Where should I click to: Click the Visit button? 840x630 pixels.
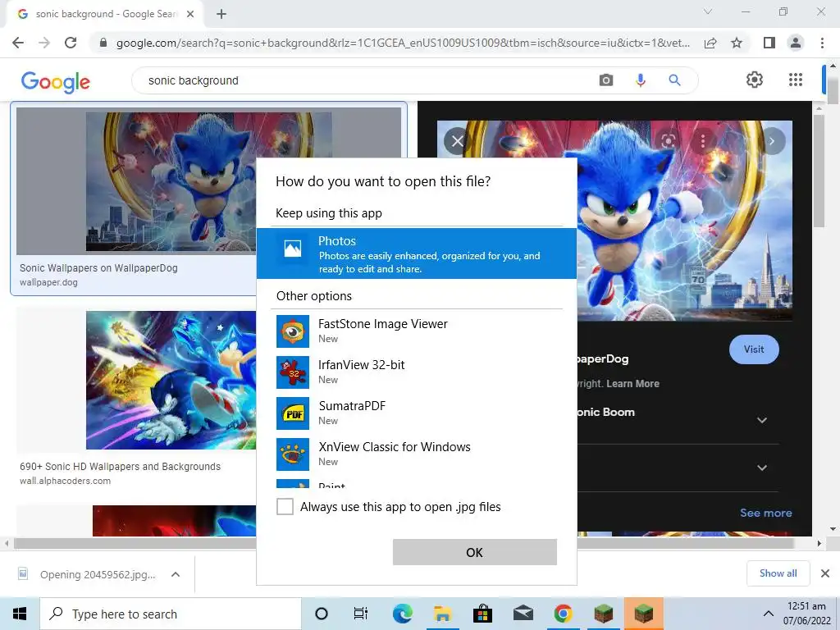(x=754, y=349)
